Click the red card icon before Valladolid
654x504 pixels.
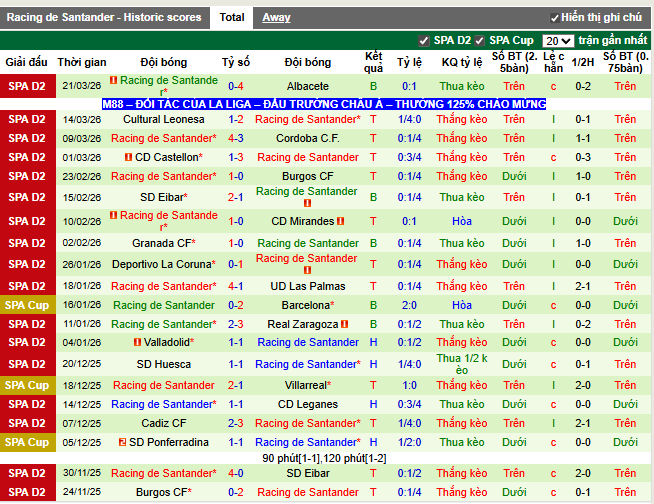137,342
